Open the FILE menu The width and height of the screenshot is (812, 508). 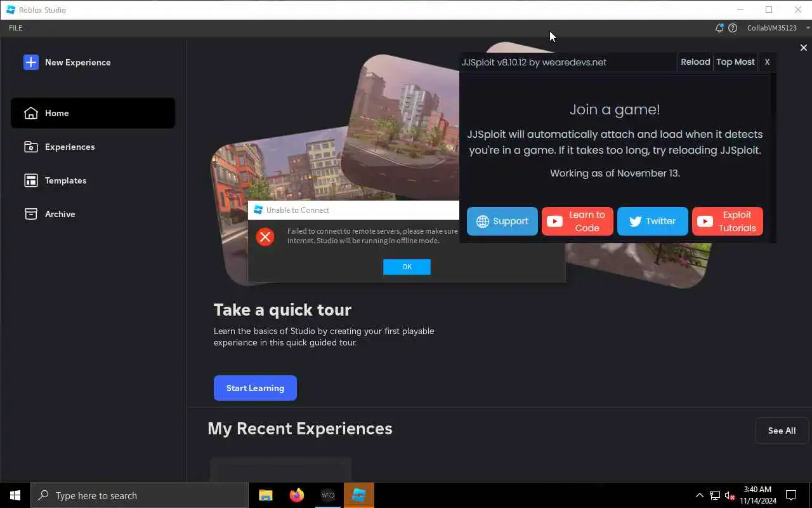click(16, 28)
